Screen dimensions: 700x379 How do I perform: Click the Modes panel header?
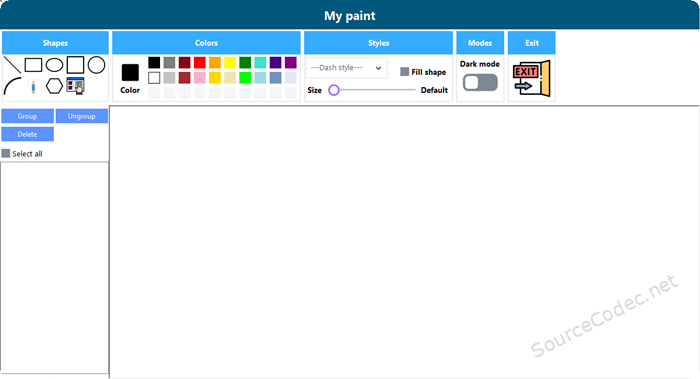(480, 43)
